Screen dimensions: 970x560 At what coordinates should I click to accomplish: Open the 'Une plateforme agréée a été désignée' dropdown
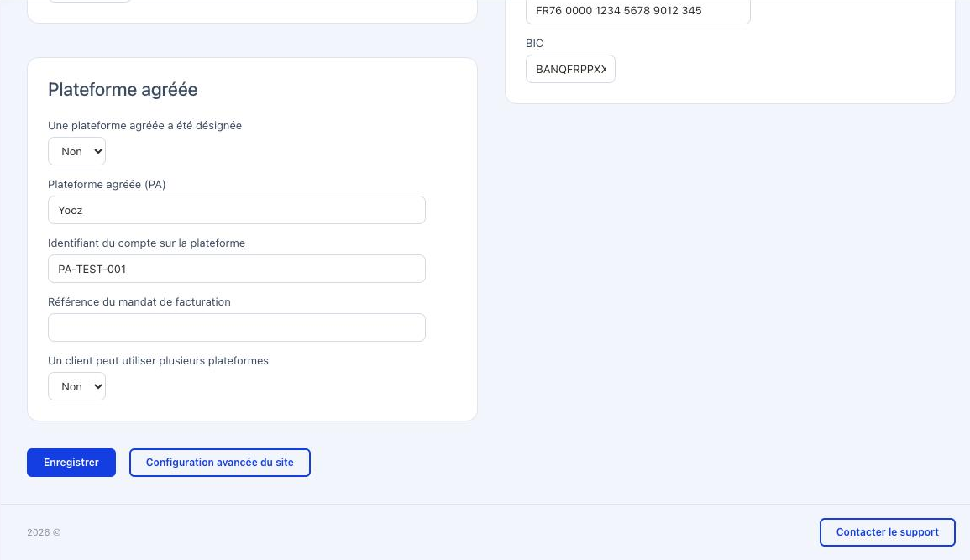[x=76, y=151]
